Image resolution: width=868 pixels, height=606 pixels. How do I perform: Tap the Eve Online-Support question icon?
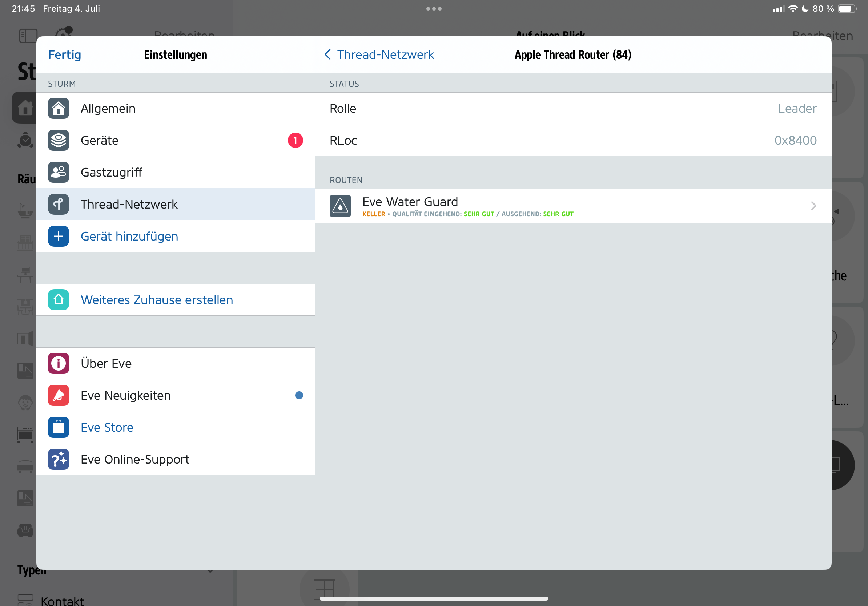coord(58,459)
